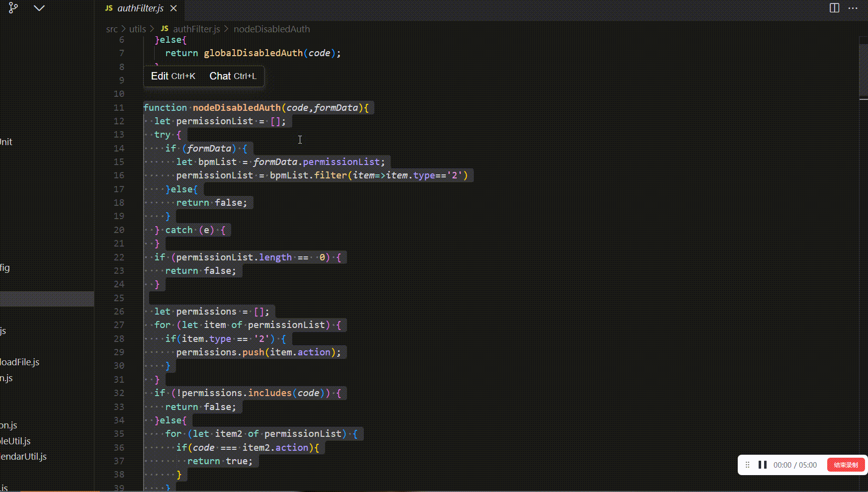Select the utils breadcrumb
Viewport: 868px width, 492px height.
point(138,29)
